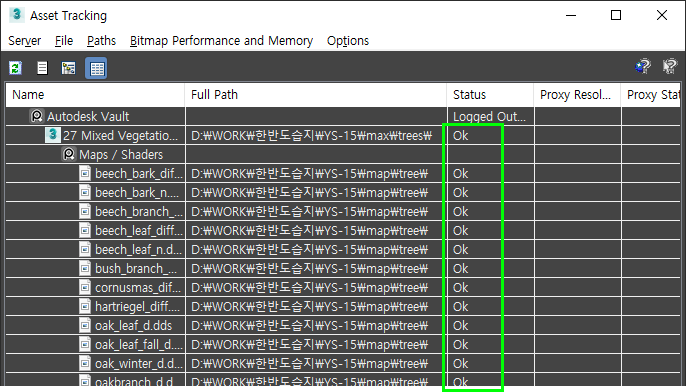Click the Logged Out... status cell

490,116
